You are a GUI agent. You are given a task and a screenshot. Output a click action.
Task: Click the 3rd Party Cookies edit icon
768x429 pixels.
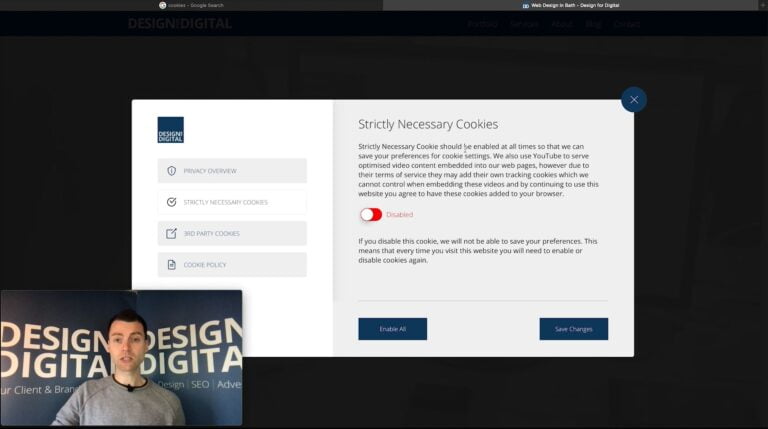pyautogui.click(x=171, y=234)
